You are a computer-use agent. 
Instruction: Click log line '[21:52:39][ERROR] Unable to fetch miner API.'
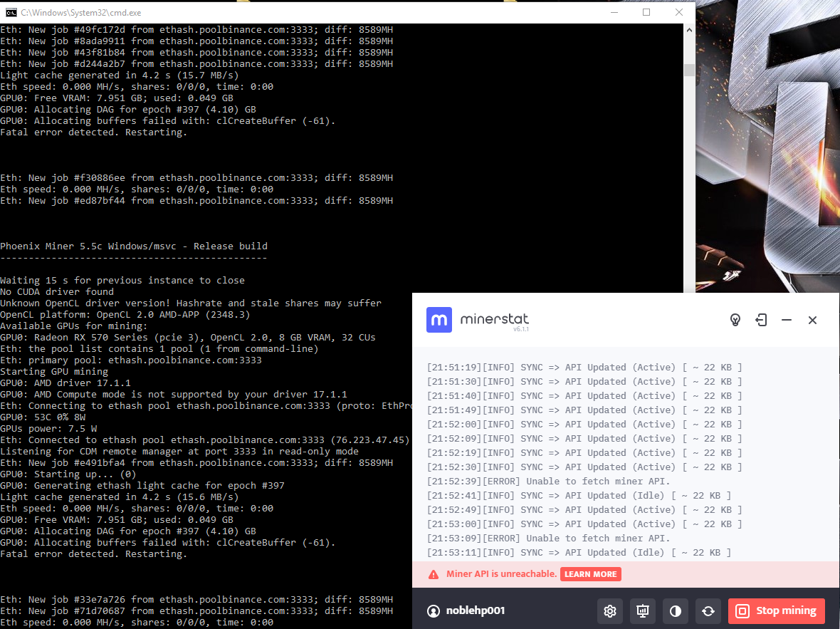[548, 482]
